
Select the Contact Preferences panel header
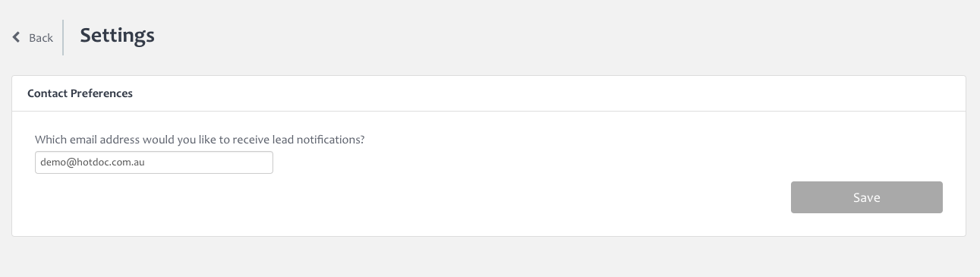pyautogui.click(x=489, y=93)
